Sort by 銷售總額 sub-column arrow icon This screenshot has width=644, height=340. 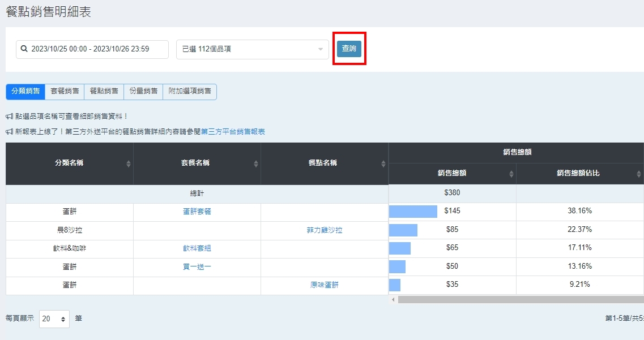(x=511, y=174)
